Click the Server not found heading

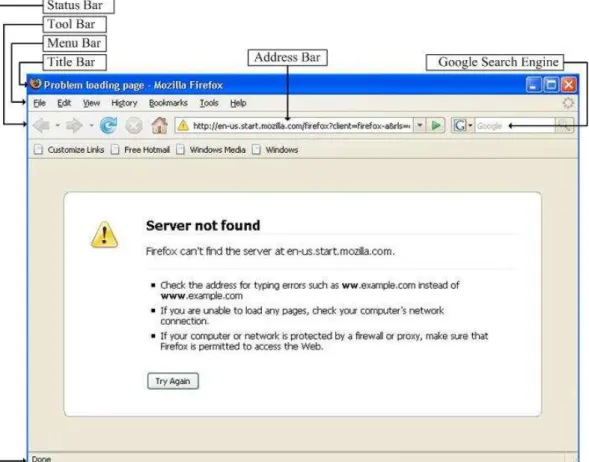pyautogui.click(x=203, y=225)
